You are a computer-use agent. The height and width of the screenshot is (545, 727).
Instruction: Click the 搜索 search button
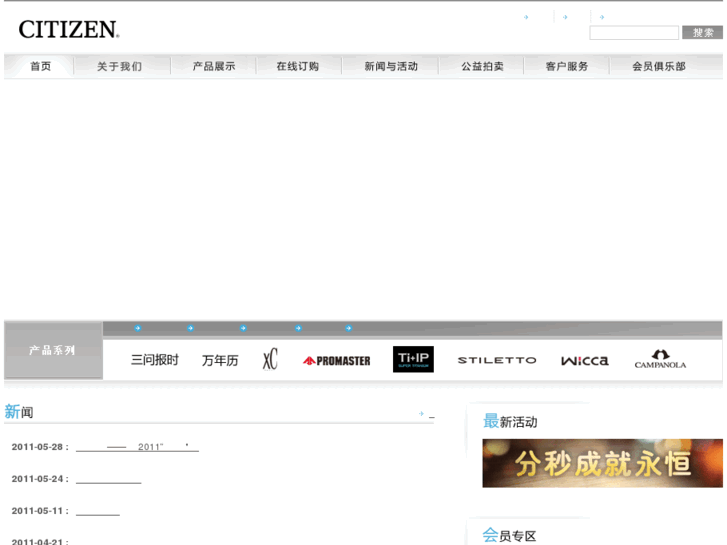(702, 32)
